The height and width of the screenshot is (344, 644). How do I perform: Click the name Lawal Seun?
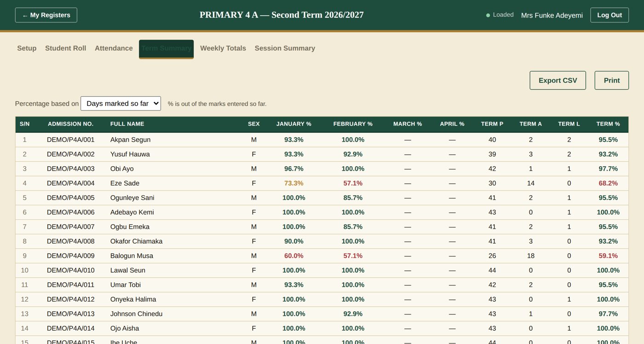[x=128, y=270]
